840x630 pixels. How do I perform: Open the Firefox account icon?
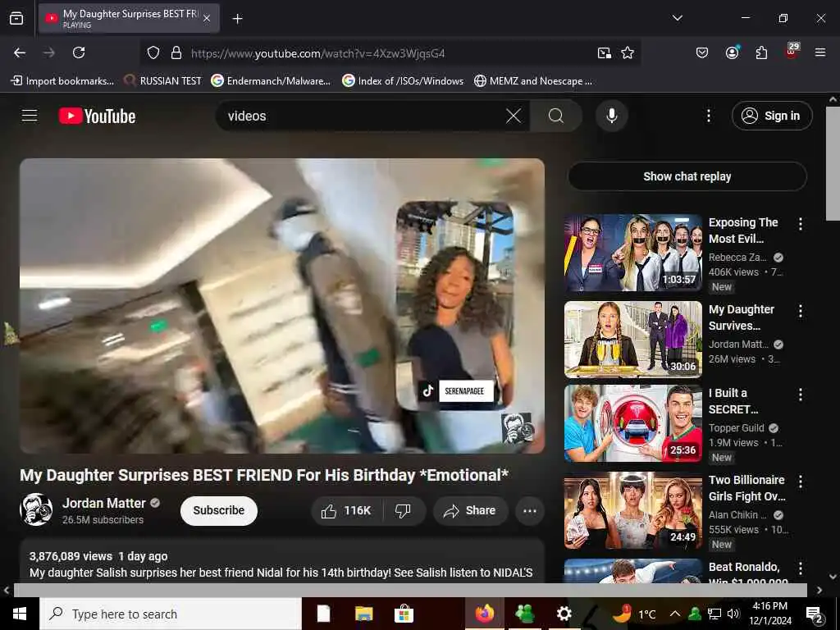coord(732,52)
